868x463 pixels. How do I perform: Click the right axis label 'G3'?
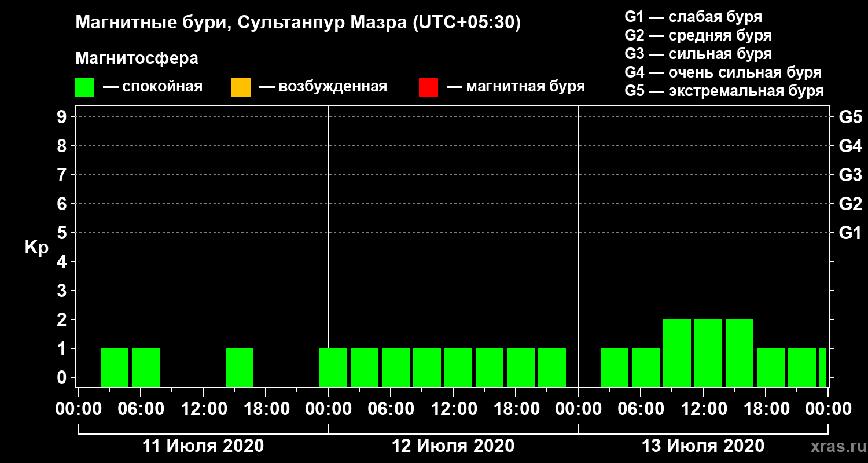(850, 175)
